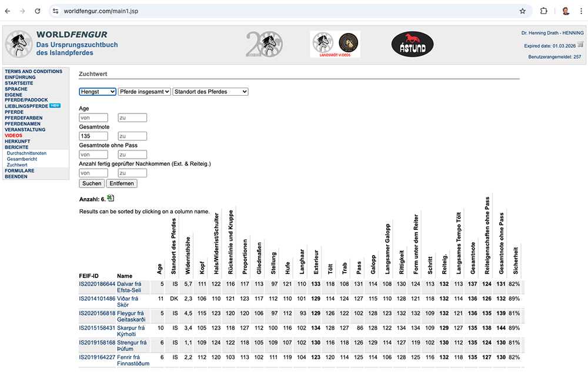Open horse record IS2020186644

[97, 284]
